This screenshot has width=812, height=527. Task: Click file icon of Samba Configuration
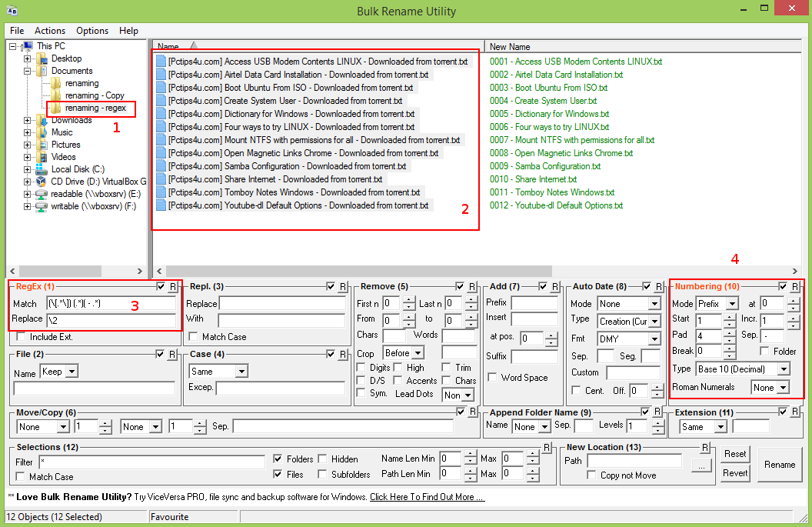161,166
